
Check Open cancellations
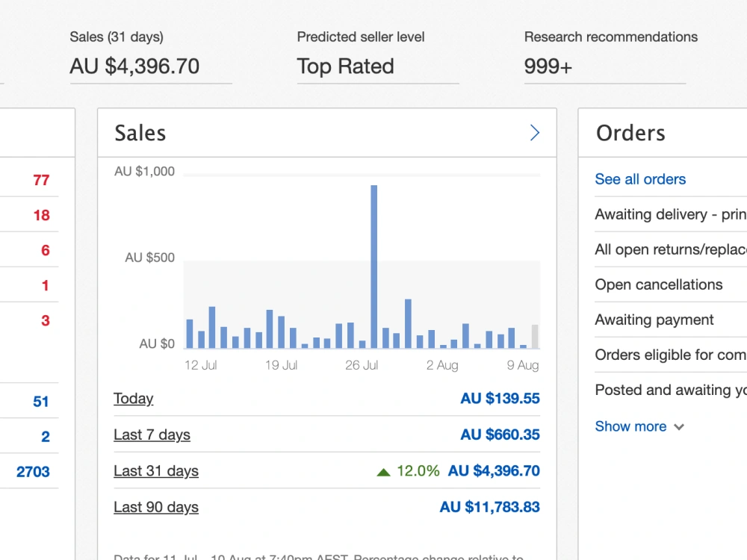click(658, 284)
